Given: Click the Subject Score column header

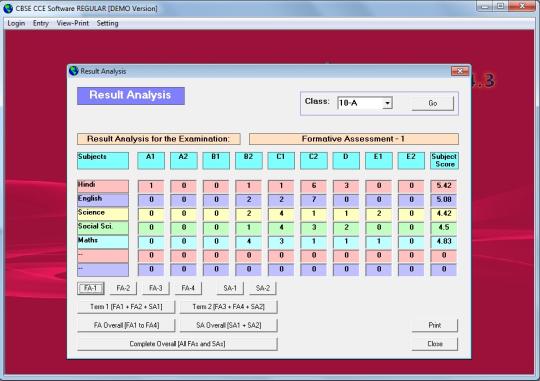Looking at the screenshot, I should pyautogui.click(x=444, y=161).
